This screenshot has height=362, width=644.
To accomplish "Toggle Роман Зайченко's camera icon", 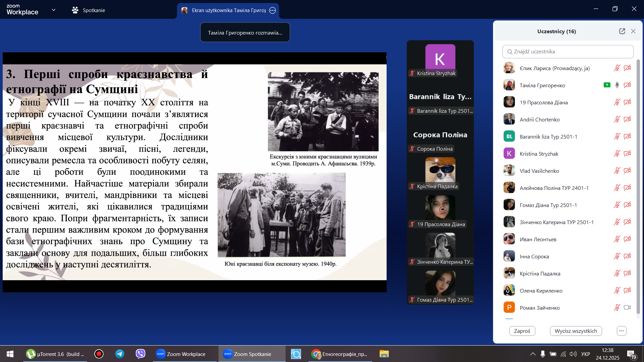I will 627,308.
